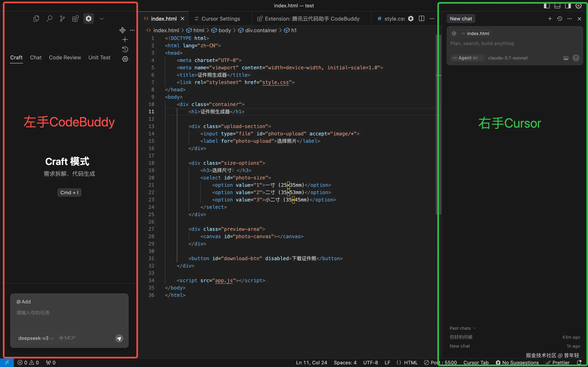The height and width of the screenshot is (367, 588).
Task: Open Cursor chat history clock icon
Action: [x=560, y=19]
